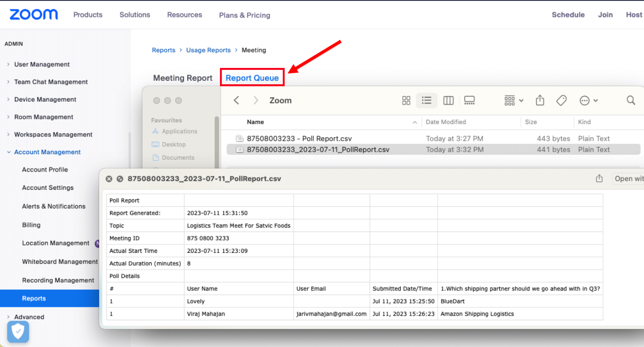Click the Finder tags icon
644x347 pixels.
coord(561,101)
